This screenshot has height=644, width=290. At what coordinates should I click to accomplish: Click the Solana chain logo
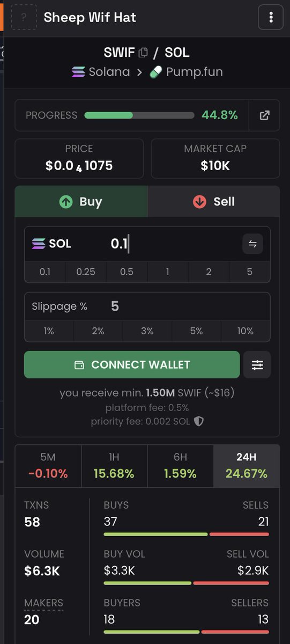[78, 71]
